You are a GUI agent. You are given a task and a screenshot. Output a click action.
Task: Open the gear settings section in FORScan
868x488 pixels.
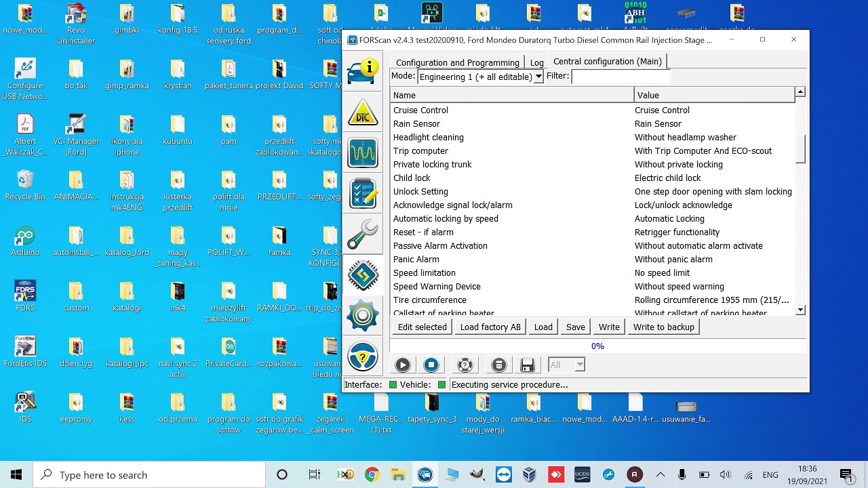(363, 316)
